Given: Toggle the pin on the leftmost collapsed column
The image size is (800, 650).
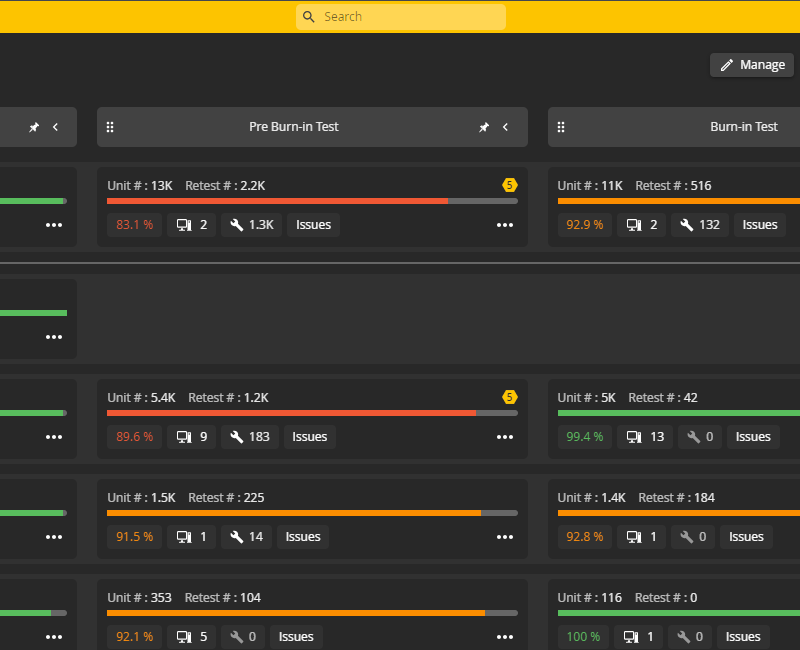Looking at the screenshot, I should tap(34, 126).
